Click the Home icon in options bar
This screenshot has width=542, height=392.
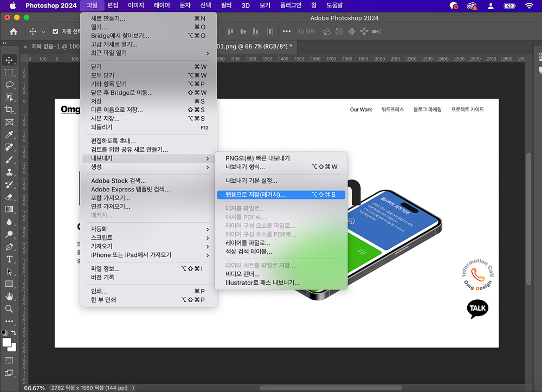click(x=14, y=31)
